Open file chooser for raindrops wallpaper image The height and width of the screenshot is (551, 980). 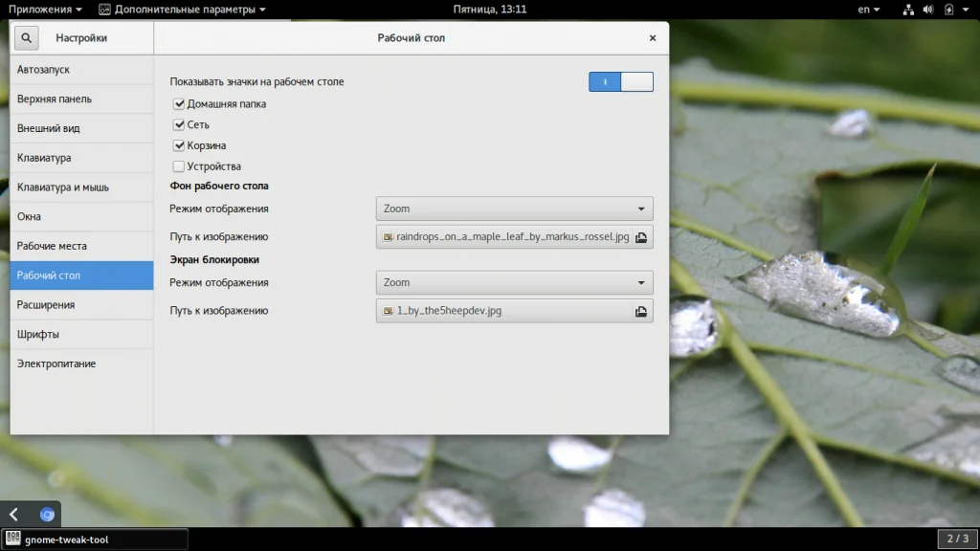click(x=640, y=237)
